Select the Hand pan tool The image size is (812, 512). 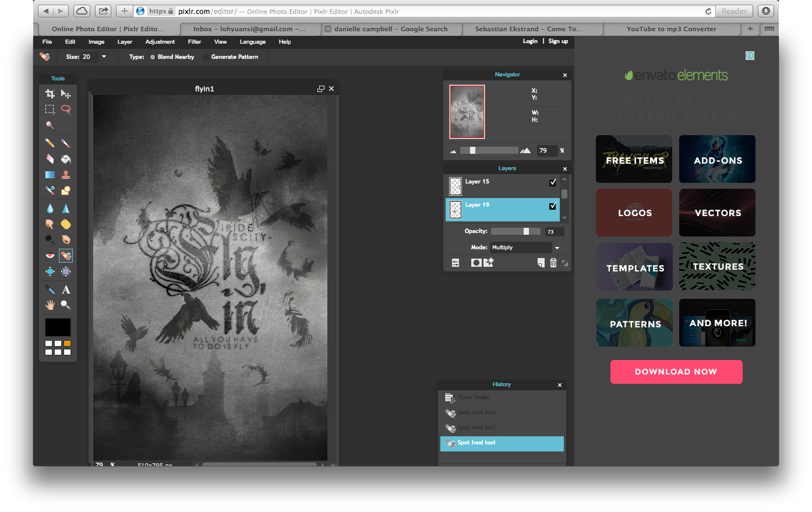point(50,305)
